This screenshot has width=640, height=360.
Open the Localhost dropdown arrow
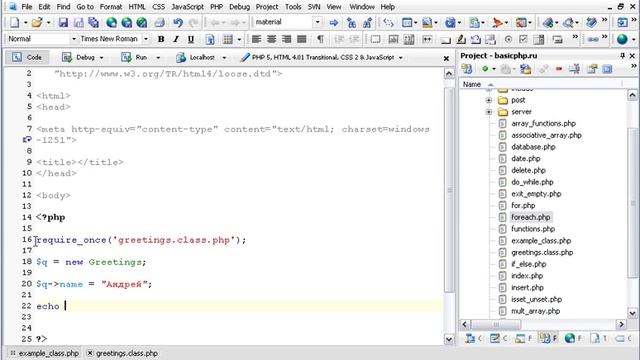(224, 58)
